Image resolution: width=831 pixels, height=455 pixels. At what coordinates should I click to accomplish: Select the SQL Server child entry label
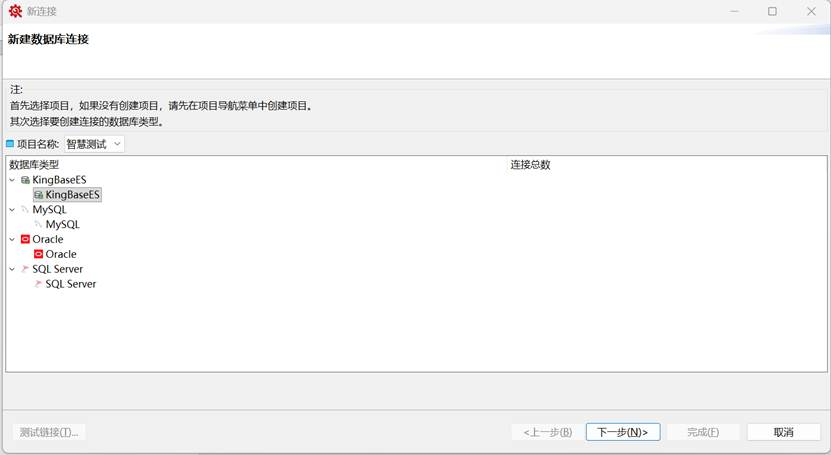(71, 284)
